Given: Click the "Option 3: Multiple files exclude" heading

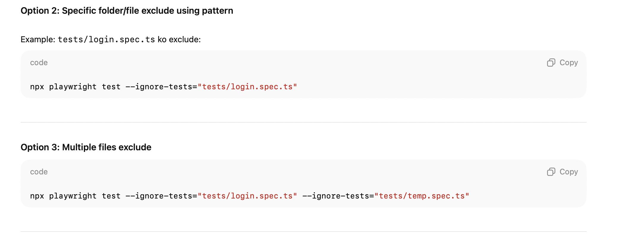Looking at the screenshot, I should 86,147.
